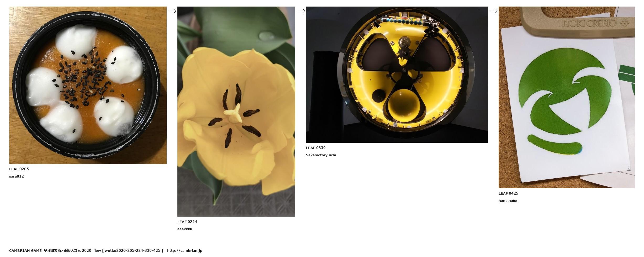Click the ITOKI CREBIO text in the photo
Image resolution: width=644 pixels, height=257 pixels.
click(589, 23)
